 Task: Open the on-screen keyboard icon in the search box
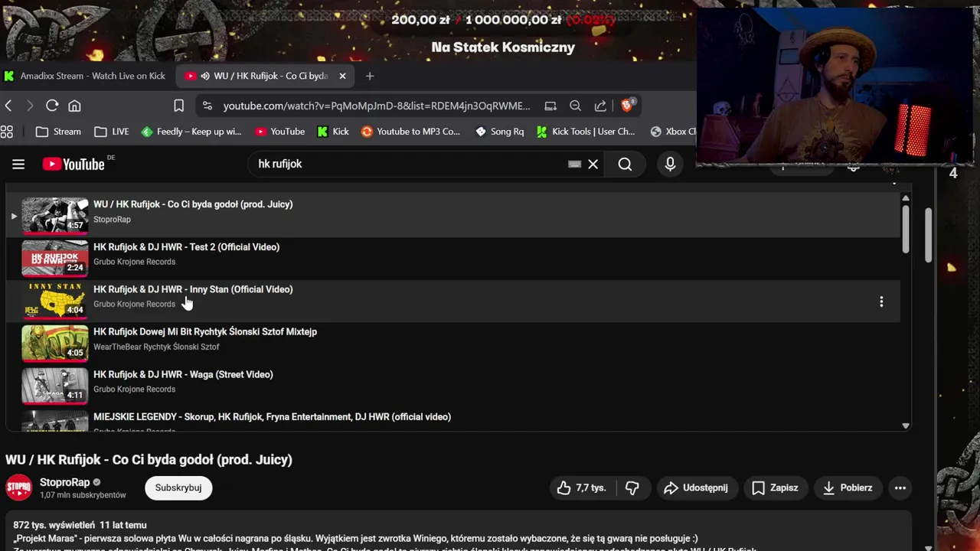[574, 164]
